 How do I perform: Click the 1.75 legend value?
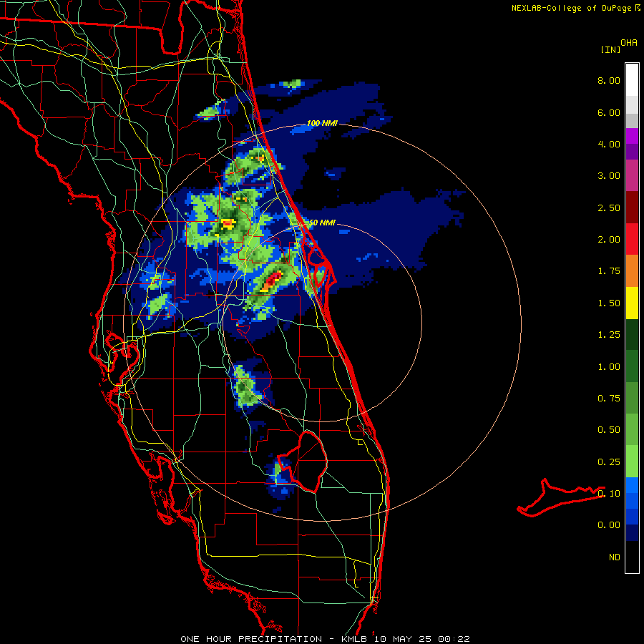click(x=609, y=271)
